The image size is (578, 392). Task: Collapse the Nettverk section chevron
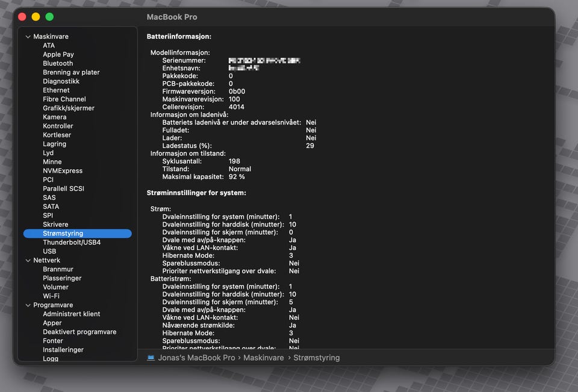pos(28,260)
